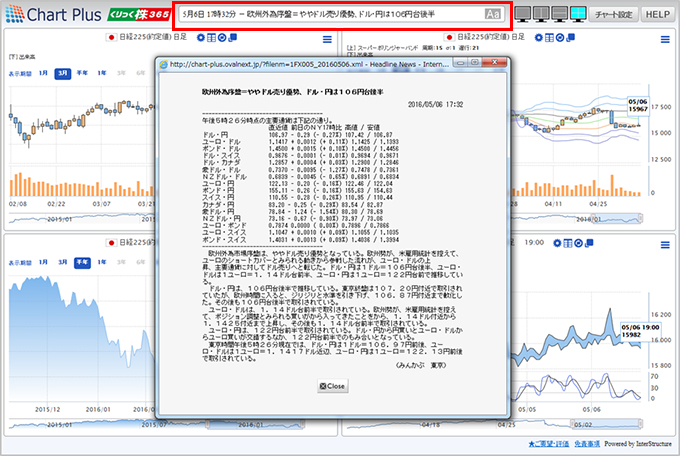Click Internet Explorer icon in popup title bar
Image resolution: width=680 pixels, height=456 pixels.
click(163, 65)
